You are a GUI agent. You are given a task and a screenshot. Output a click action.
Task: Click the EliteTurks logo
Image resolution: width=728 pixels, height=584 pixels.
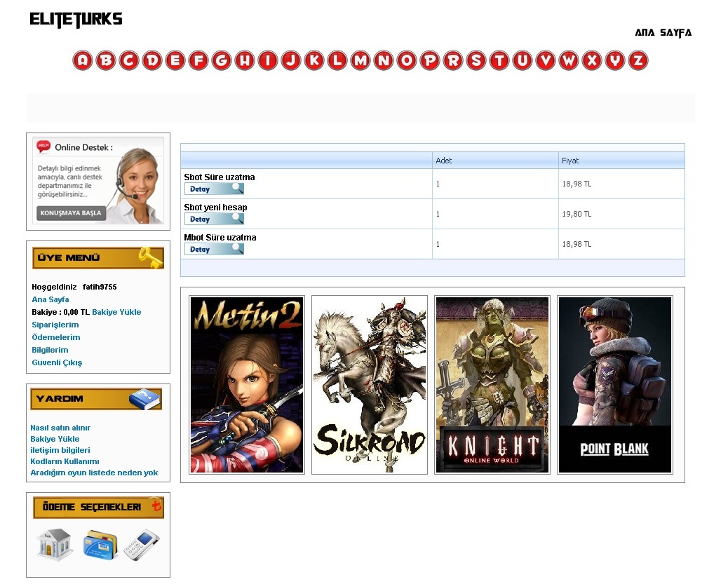point(76,20)
